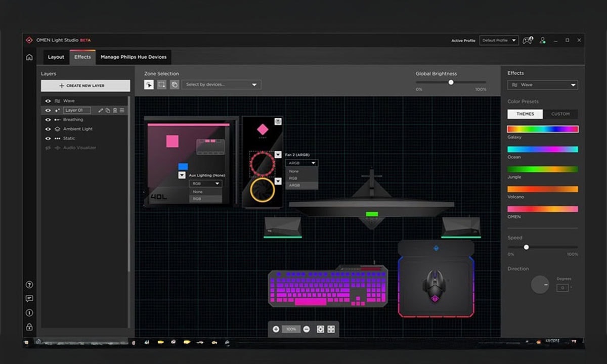This screenshot has height=364, width=607.
Task: Select the Custom presets button
Action: coord(560,114)
